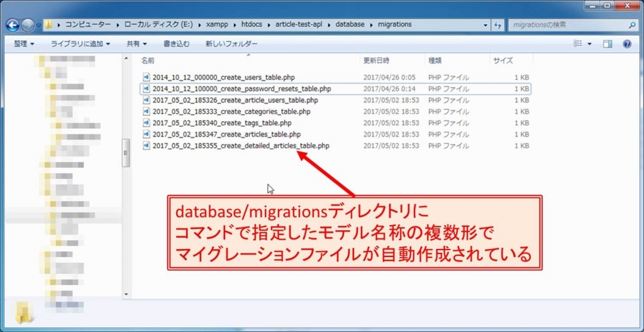
Task: Click the change view icon
Action: pos(579,43)
